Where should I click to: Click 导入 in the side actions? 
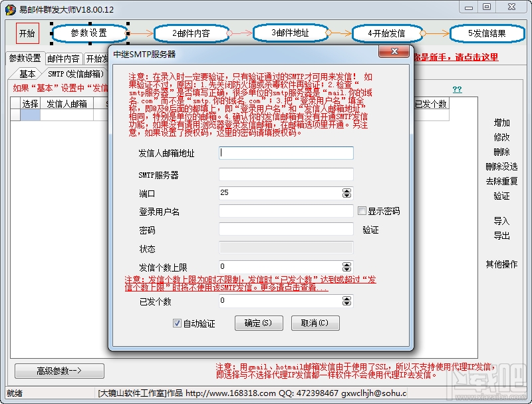coord(502,221)
